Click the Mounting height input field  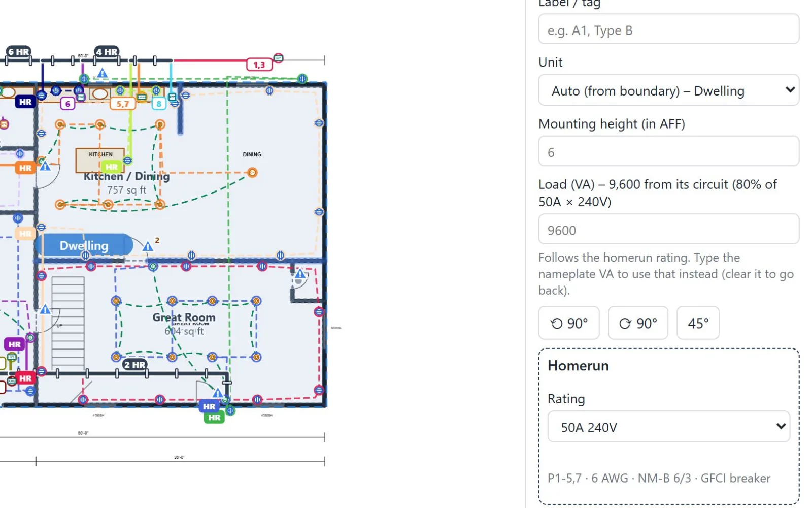668,151
